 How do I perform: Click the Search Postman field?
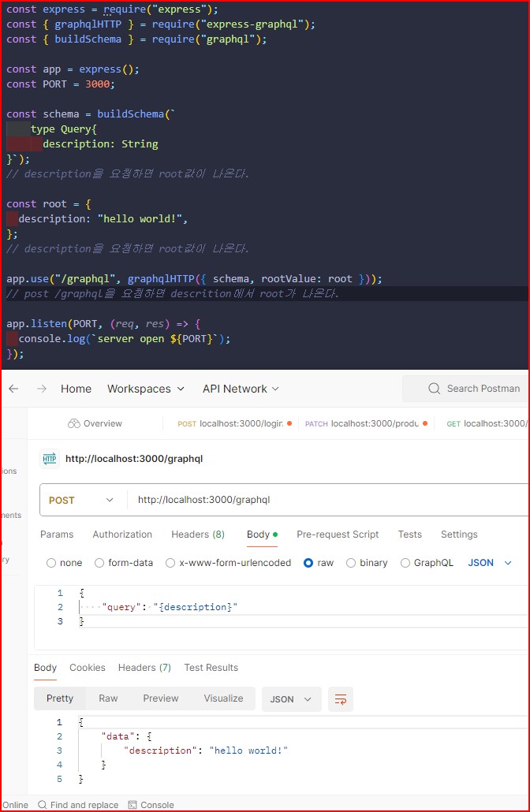point(466,389)
